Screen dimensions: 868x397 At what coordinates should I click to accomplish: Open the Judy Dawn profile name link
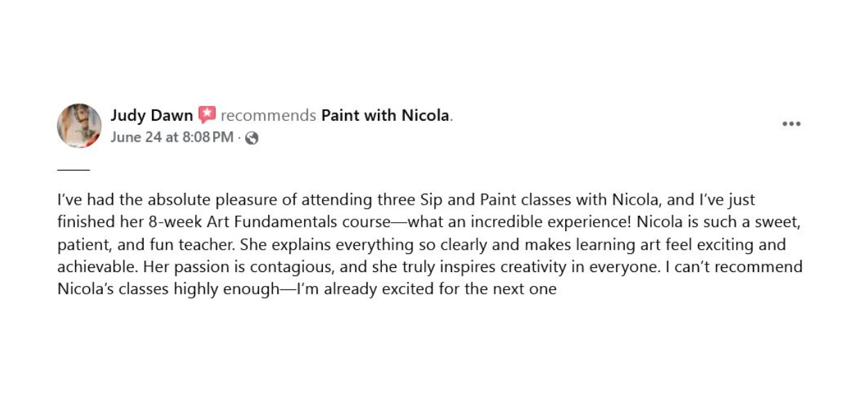click(151, 116)
